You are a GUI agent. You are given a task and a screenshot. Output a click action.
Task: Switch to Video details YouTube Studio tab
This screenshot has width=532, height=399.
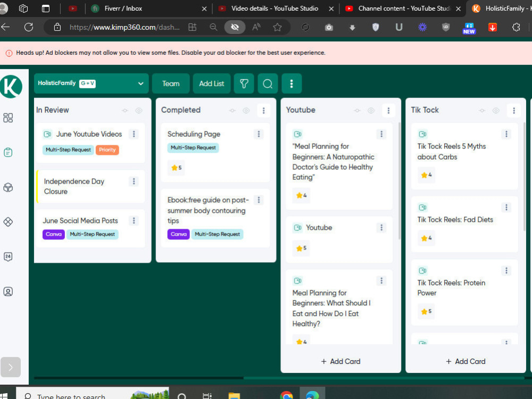tap(275, 9)
